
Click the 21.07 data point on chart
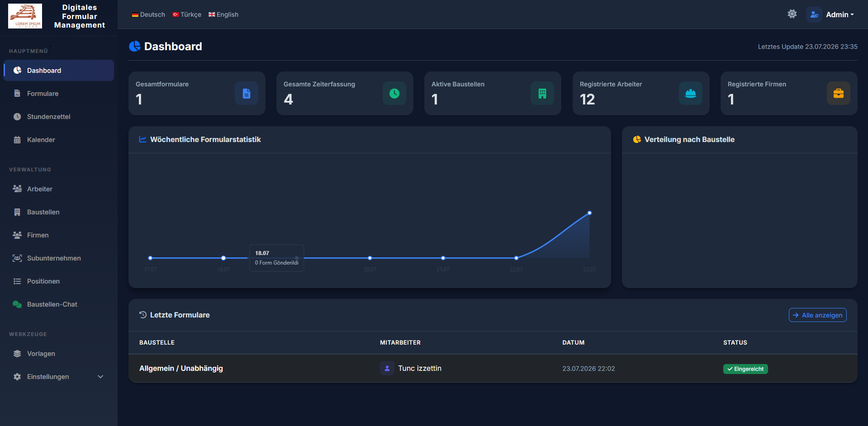pyautogui.click(x=443, y=258)
